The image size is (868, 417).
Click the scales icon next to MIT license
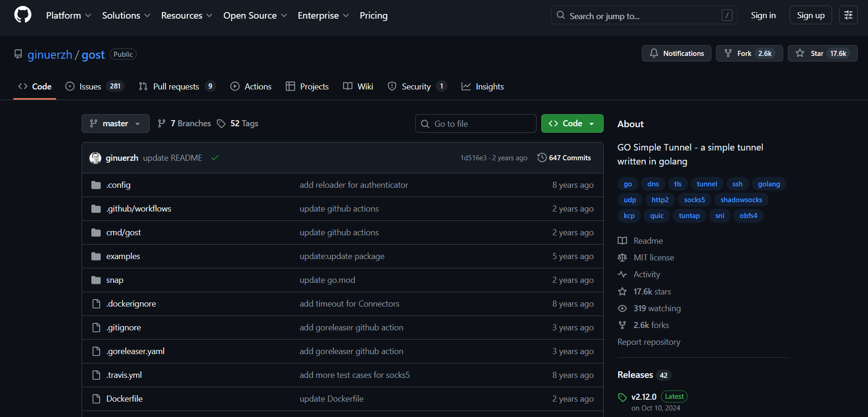pos(622,258)
